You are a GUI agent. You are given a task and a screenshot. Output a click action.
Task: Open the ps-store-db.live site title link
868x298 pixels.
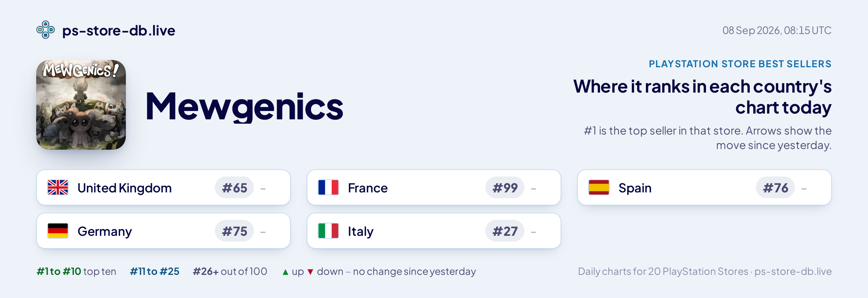click(x=119, y=30)
